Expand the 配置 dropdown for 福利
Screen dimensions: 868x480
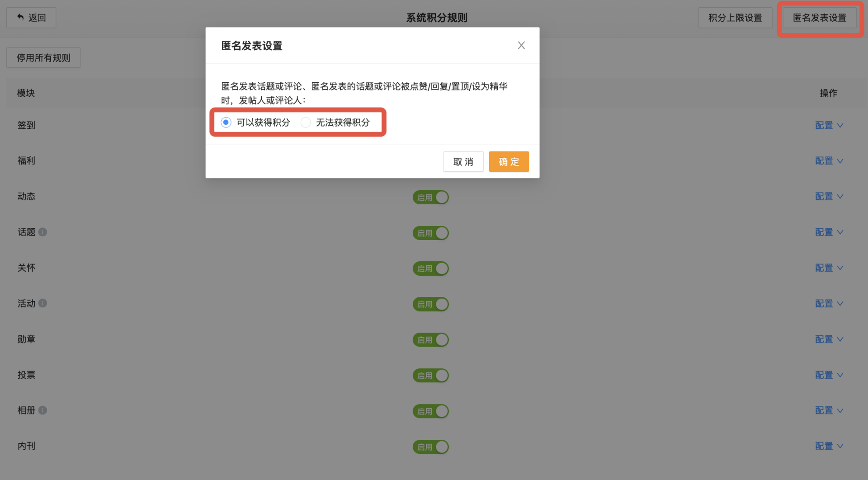click(x=829, y=161)
